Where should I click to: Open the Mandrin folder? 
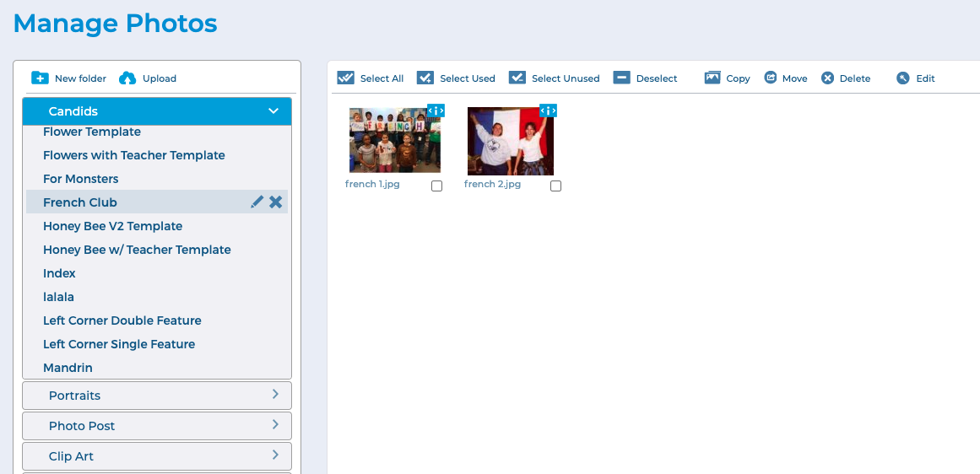click(x=68, y=368)
